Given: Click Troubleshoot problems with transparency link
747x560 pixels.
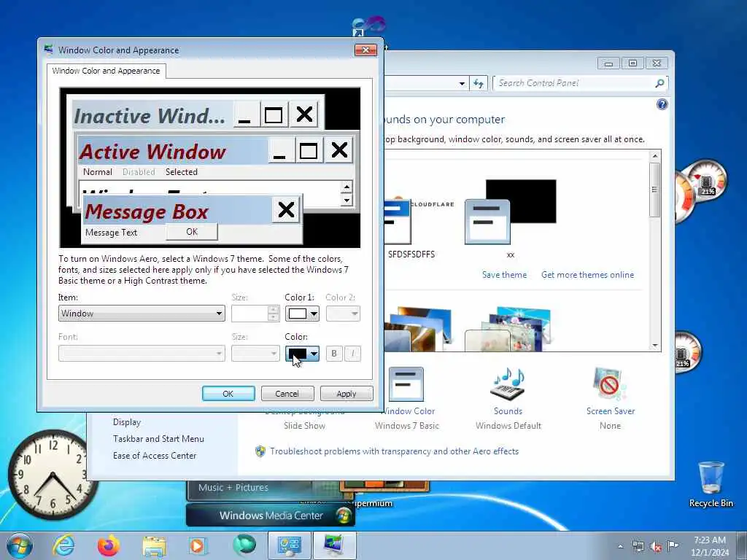Looking at the screenshot, I should coord(394,451).
